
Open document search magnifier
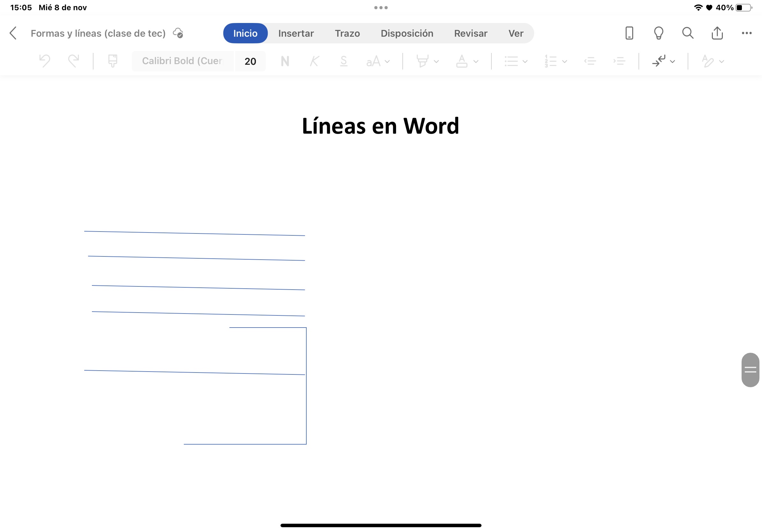(688, 33)
